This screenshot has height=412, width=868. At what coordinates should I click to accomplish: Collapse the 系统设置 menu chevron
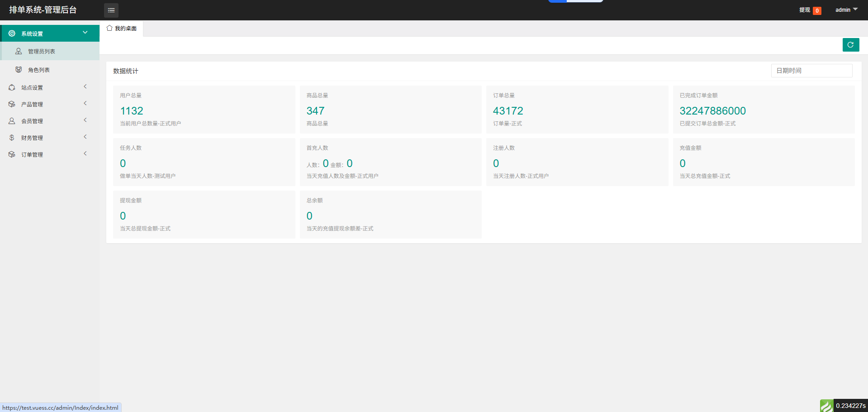[x=85, y=33]
